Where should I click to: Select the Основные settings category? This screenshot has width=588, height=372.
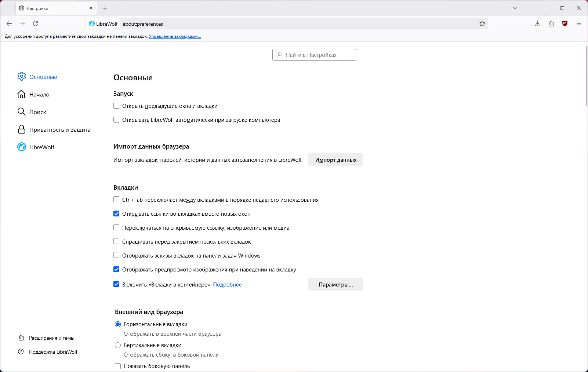click(43, 77)
